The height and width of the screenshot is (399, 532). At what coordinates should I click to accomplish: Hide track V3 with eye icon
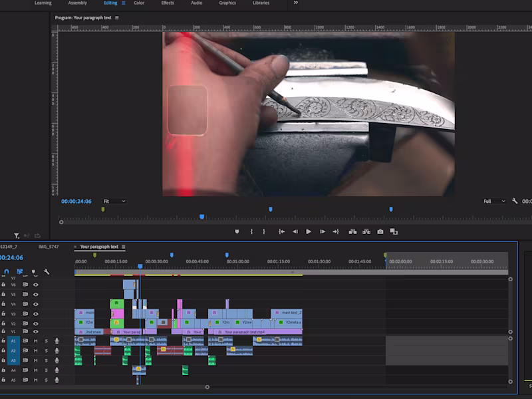tap(36, 314)
